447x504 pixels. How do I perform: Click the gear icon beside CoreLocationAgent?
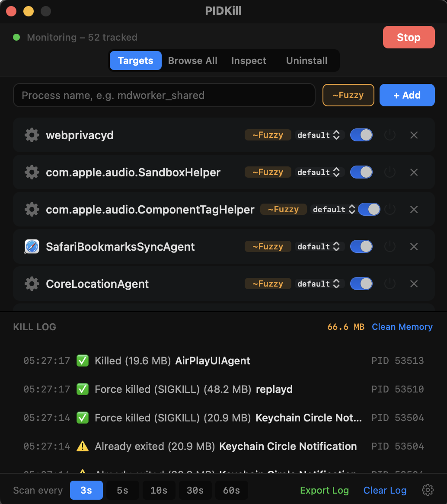click(x=32, y=284)
